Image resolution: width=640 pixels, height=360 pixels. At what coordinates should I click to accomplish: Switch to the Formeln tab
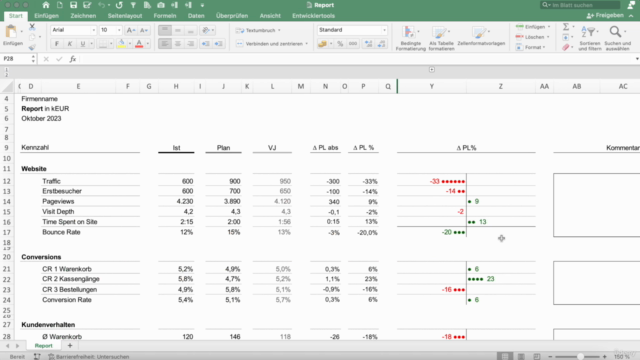click(165, 16)
